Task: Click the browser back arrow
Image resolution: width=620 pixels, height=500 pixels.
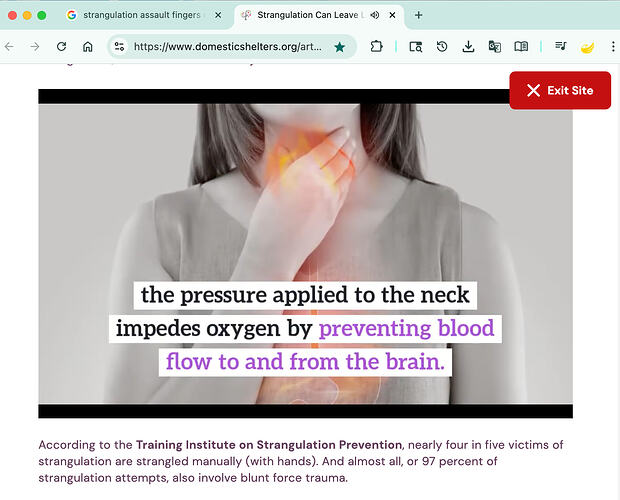Action: click(x=10, y=47)
